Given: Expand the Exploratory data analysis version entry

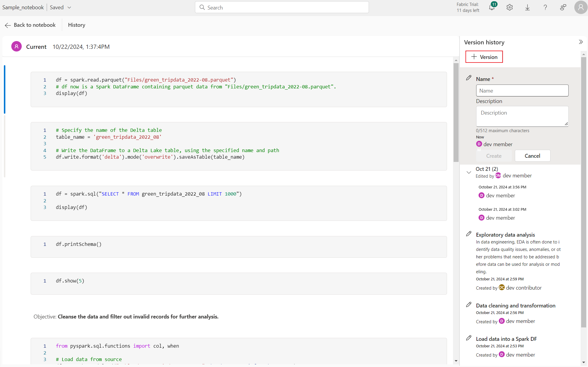Looking at the screenshot, I should 505,234.
